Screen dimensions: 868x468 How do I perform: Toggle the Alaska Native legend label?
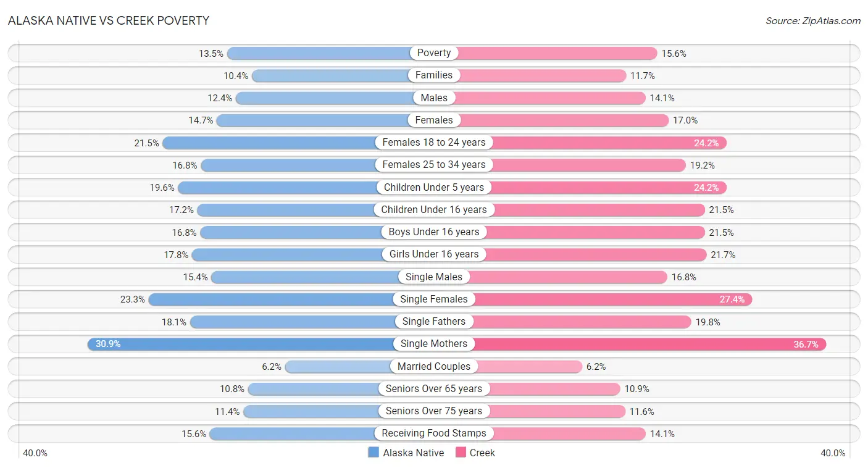(x=413, y=453)
